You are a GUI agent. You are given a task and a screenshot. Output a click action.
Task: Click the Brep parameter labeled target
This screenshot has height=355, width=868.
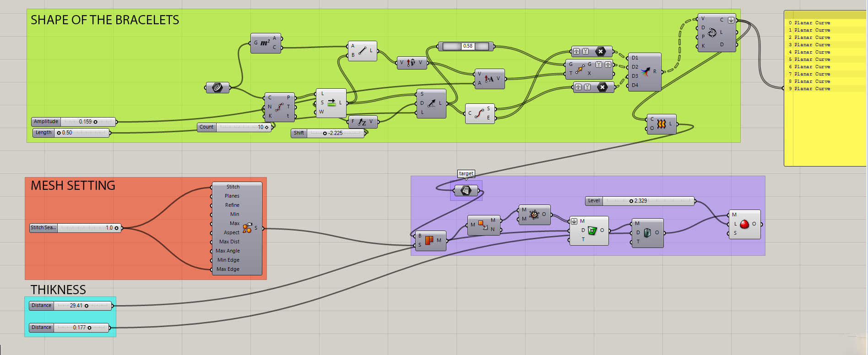[x=466, y=190]
